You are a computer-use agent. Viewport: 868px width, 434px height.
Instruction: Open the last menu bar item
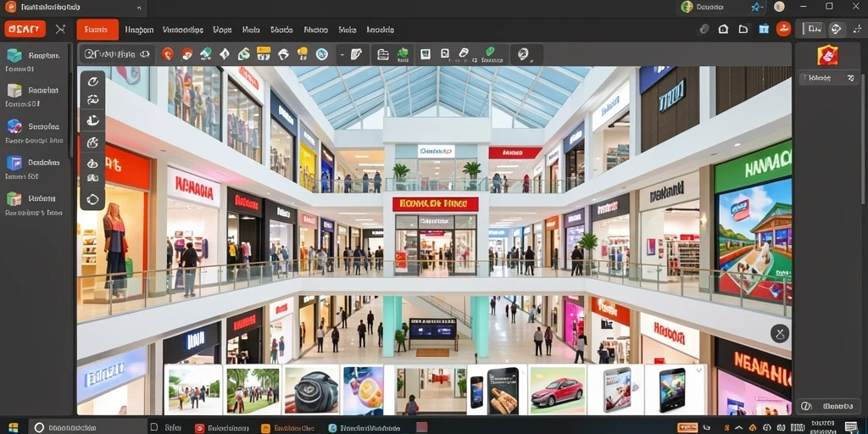tap(381, 30)
